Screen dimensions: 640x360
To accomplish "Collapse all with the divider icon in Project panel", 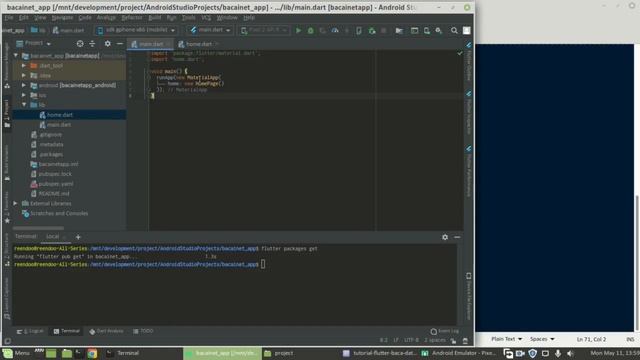I will (92, 44).
